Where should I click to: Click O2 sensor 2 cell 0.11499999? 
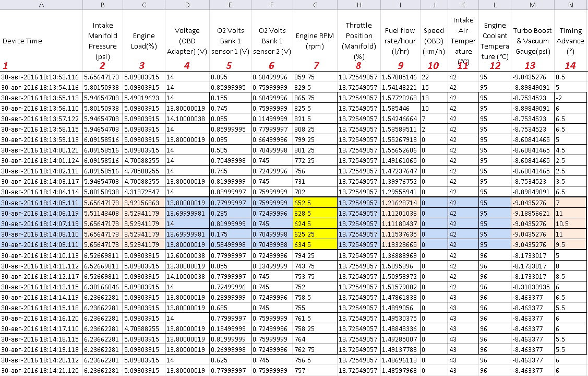click(272, 119)
